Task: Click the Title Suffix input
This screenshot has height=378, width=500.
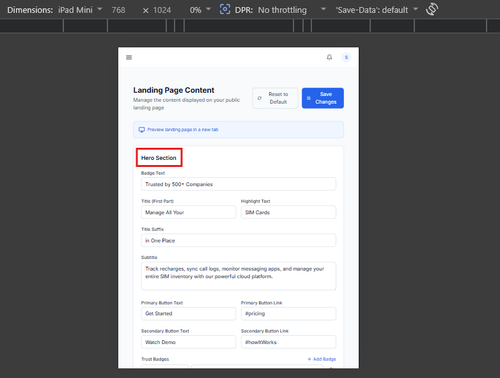Action: (239, 240)
